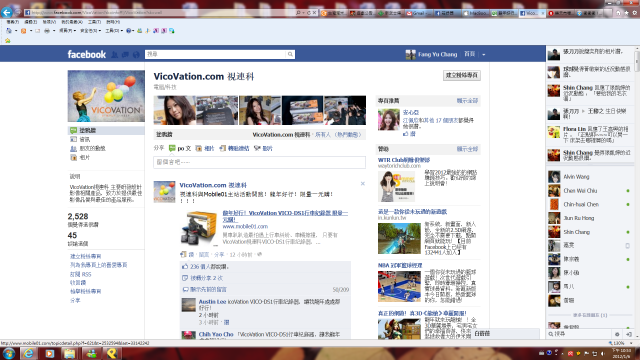Choose the Link option in share bar
This screenshot has height=360, width=640.
[x=234, y=148]
